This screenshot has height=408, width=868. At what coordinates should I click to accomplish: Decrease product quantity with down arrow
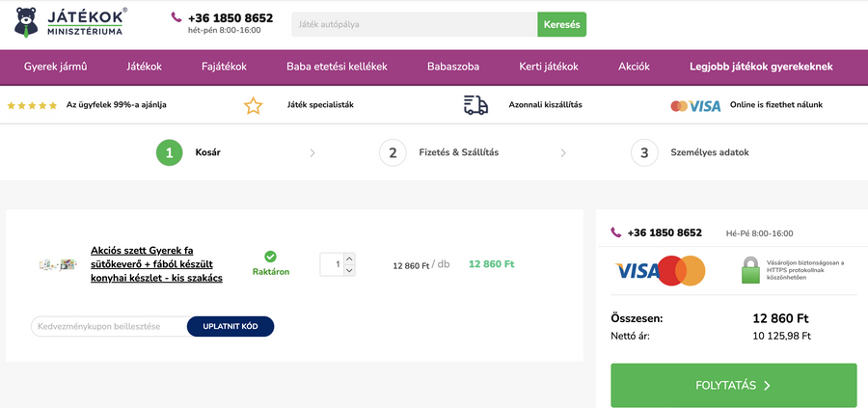(x=349, y=270)
